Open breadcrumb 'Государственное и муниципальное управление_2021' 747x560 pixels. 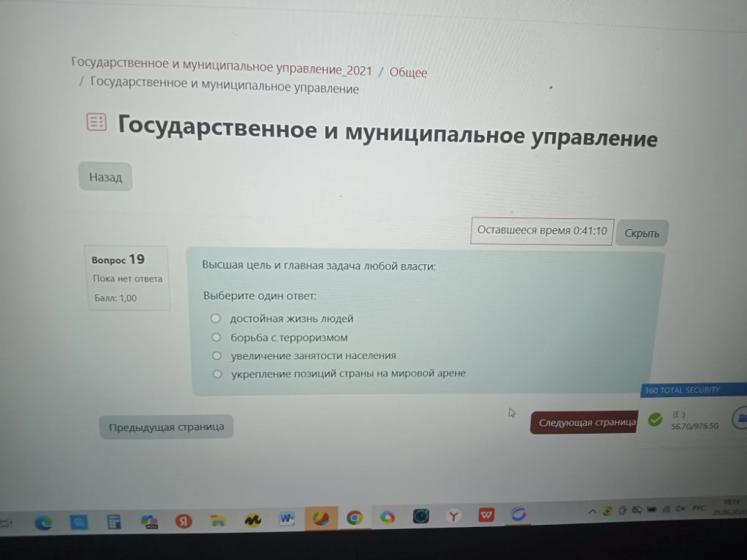pos(222,67)
